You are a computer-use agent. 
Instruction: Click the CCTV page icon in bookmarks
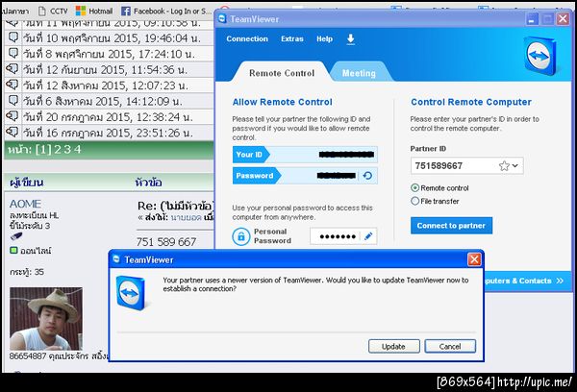click(42, 11)
